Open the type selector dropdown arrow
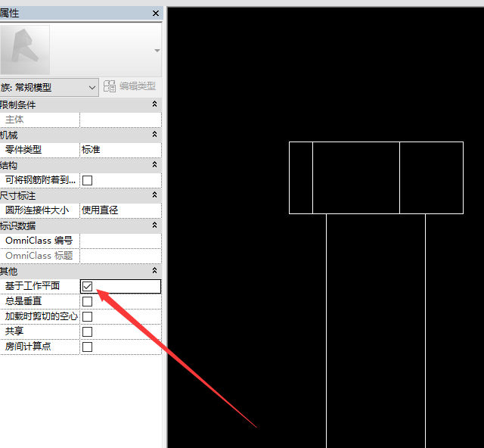 (x=157, y=51)
